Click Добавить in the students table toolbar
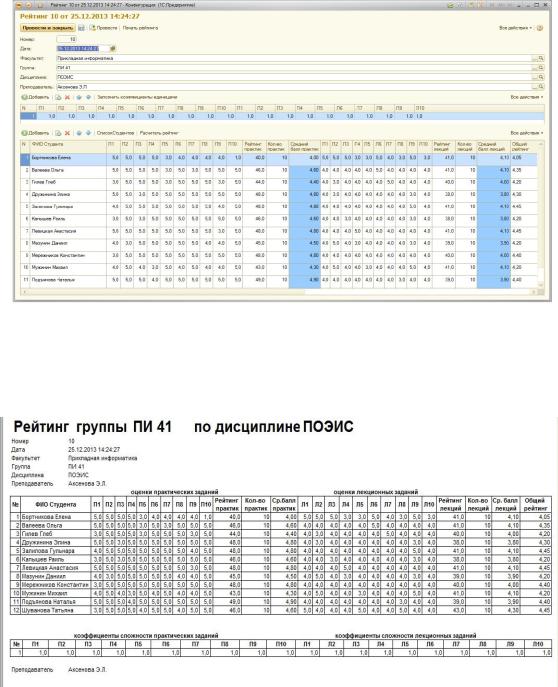The image size is (558, 687). click(35, 133)
